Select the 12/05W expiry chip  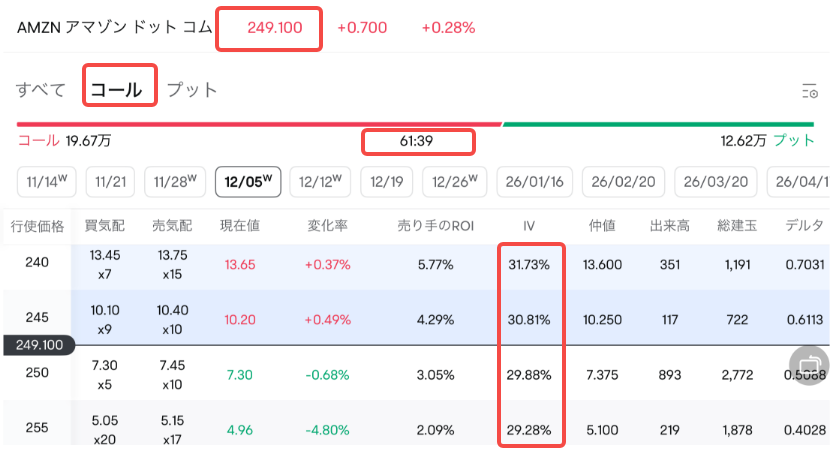[x=248, y=182]
